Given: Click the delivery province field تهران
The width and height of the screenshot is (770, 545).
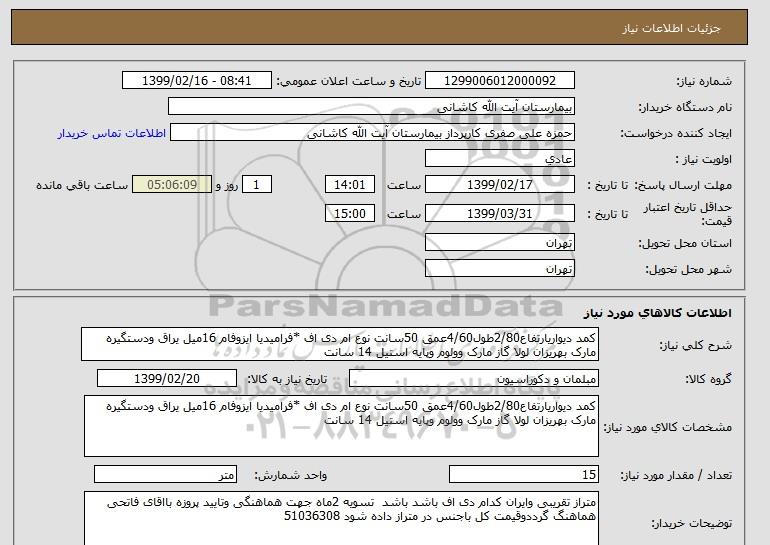Looking at the screenshot, I should (x=499, y=243).
